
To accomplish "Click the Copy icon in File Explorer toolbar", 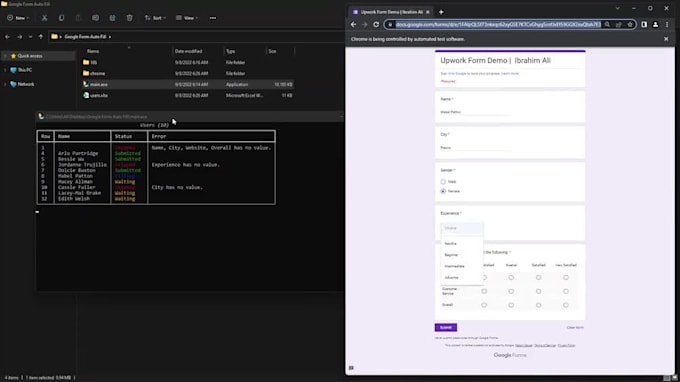I will coord(61,18).
